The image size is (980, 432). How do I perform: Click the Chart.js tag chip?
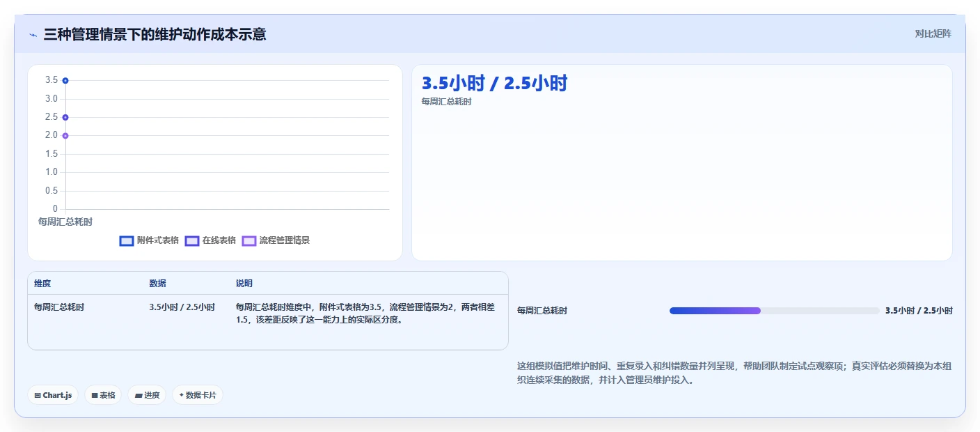[53, 395]
